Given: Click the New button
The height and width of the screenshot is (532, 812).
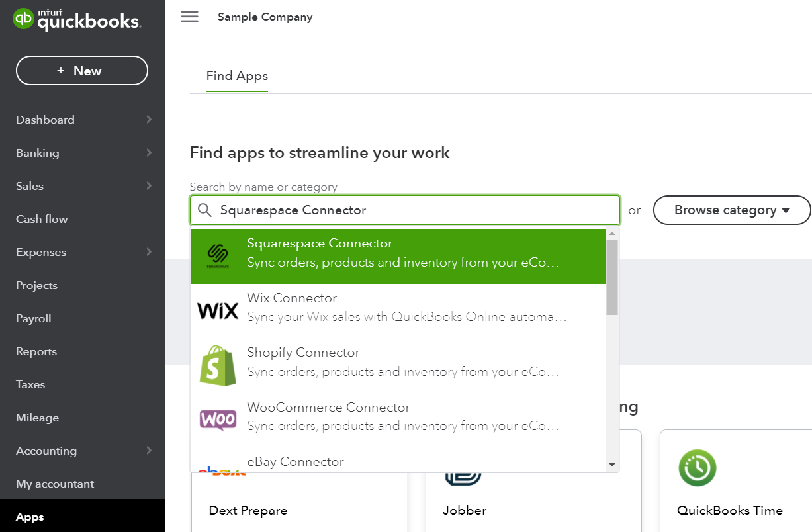Looking at the screenshot, I should 82,71.
